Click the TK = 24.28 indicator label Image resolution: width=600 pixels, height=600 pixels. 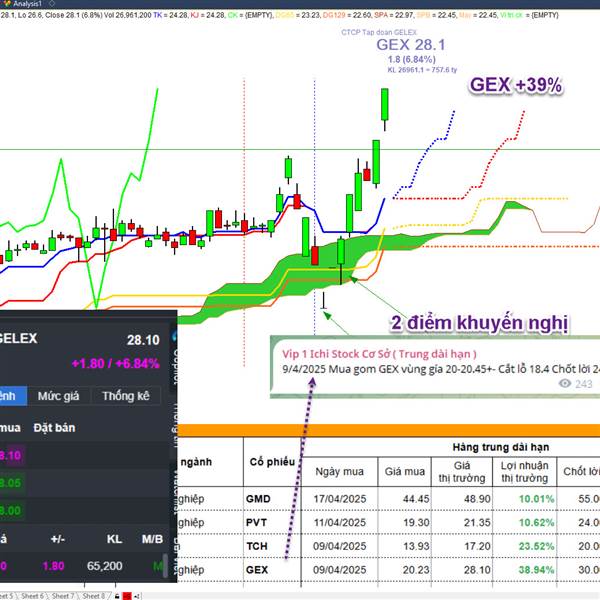point(171,15)
